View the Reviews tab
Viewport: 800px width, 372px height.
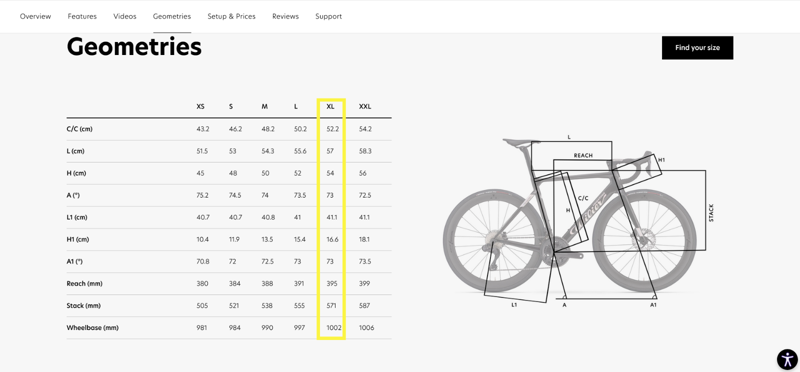[x=285, y=16]
